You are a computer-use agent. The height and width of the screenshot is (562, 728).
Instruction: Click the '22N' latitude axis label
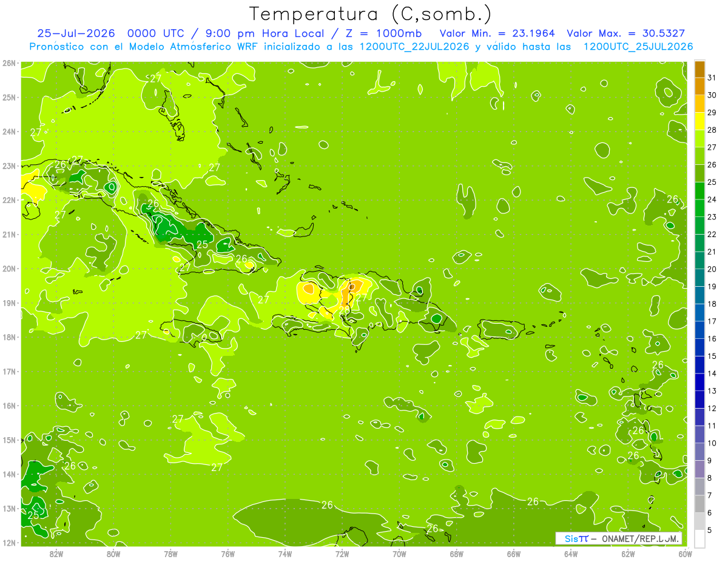pos(9,200)
